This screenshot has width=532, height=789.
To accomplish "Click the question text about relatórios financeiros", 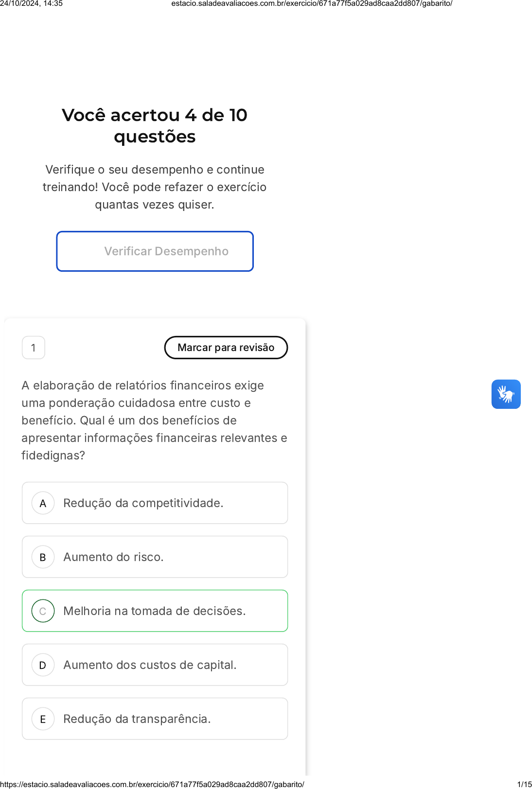I will pyautogui.click(x=154, y=421).
